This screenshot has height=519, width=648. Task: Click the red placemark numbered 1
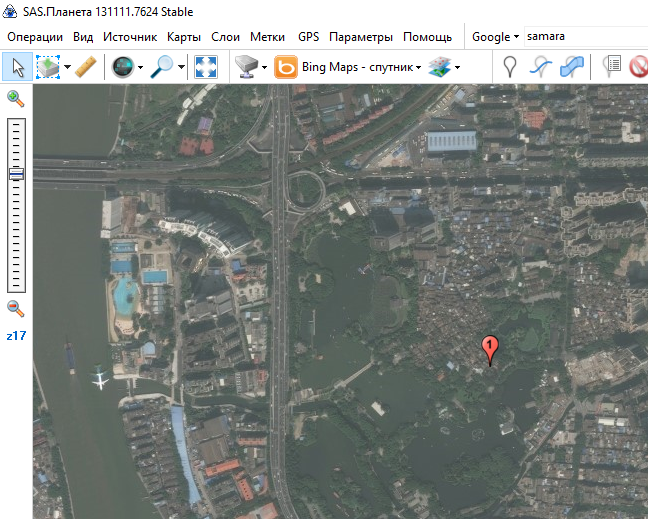490,350
